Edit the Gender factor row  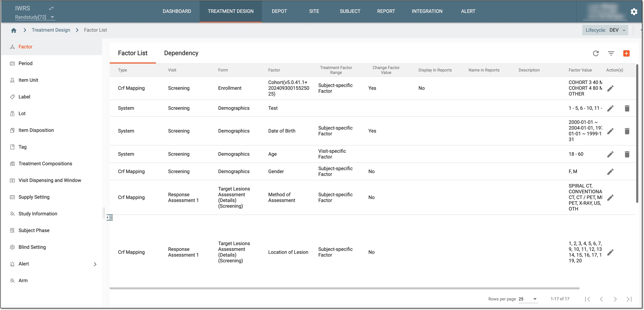610,172
